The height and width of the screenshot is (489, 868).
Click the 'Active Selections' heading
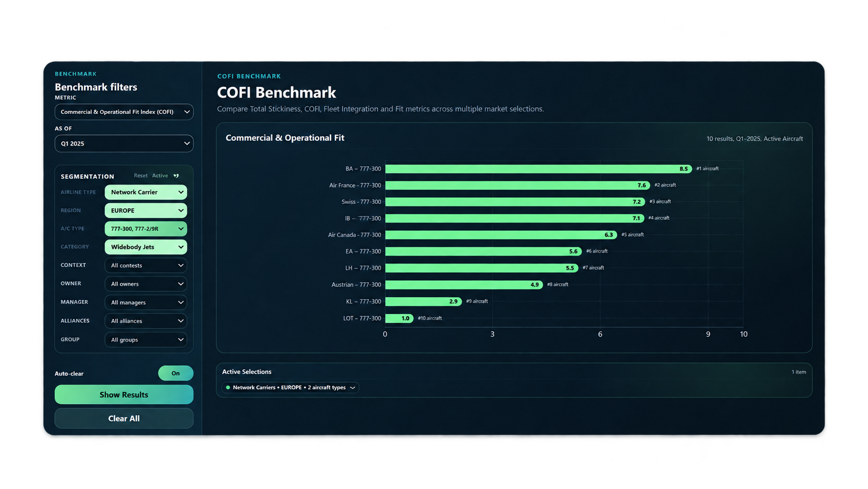tap(247, 372)
